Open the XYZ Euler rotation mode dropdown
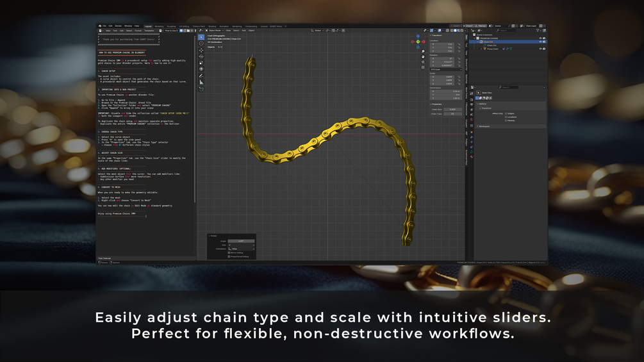Viewport: 644px width, 362px height. [445, 69]
